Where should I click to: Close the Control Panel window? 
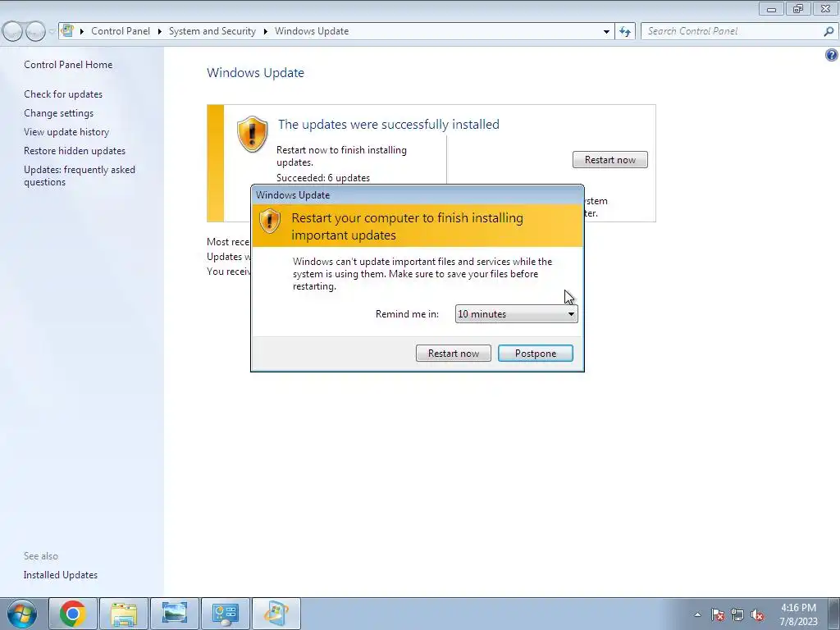(825, 8)
